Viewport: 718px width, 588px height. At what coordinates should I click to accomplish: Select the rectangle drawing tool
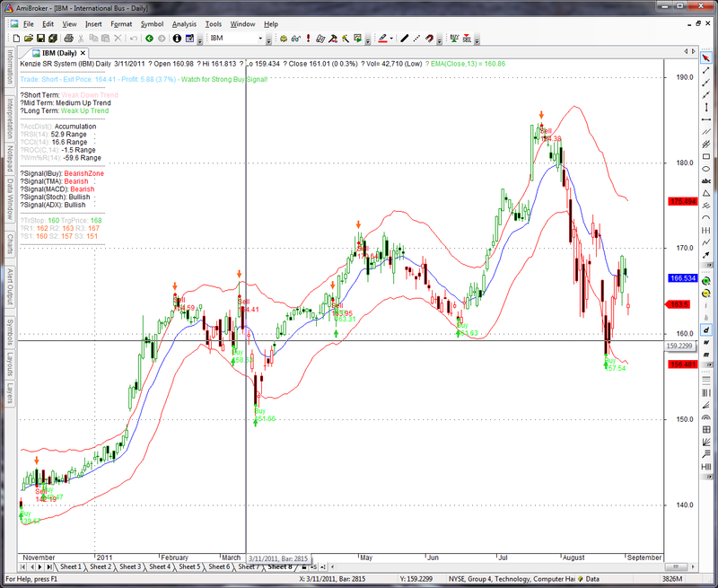click(706, 156)
